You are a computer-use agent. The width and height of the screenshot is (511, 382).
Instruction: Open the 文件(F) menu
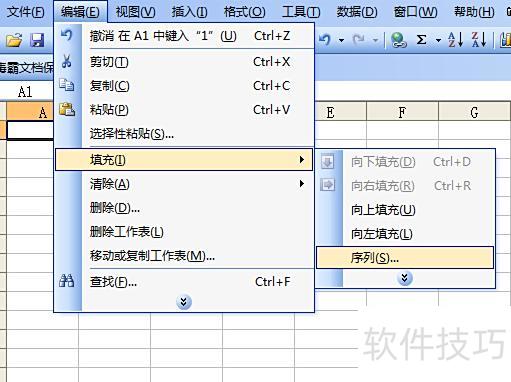(25, 12)
